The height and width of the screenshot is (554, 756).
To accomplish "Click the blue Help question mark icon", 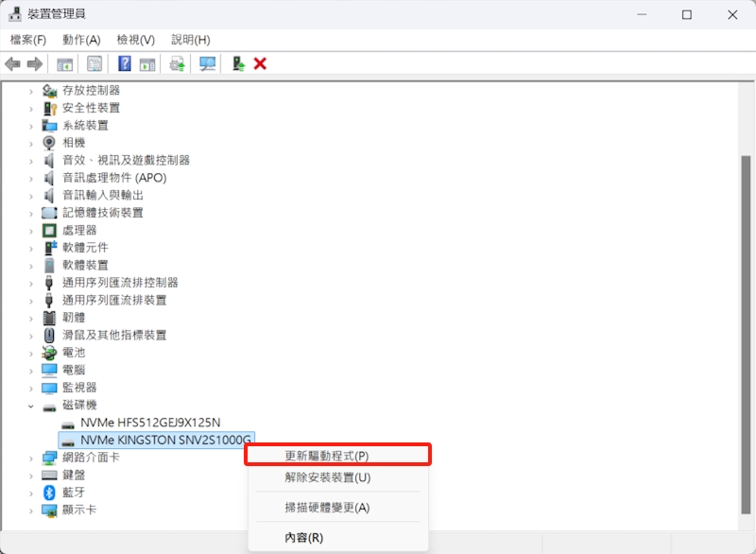I will tap(125, 63).
